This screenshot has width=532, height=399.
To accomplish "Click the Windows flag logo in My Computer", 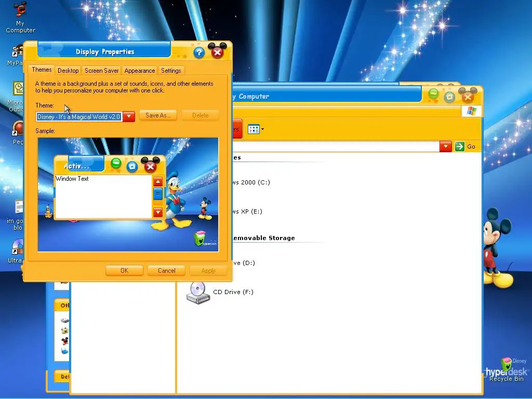I will (x=471, y=111).
